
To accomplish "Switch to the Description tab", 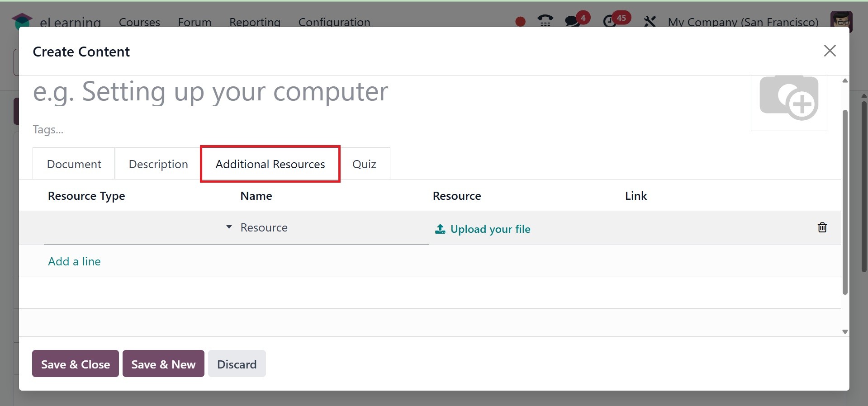I will [x=158, y=164].
